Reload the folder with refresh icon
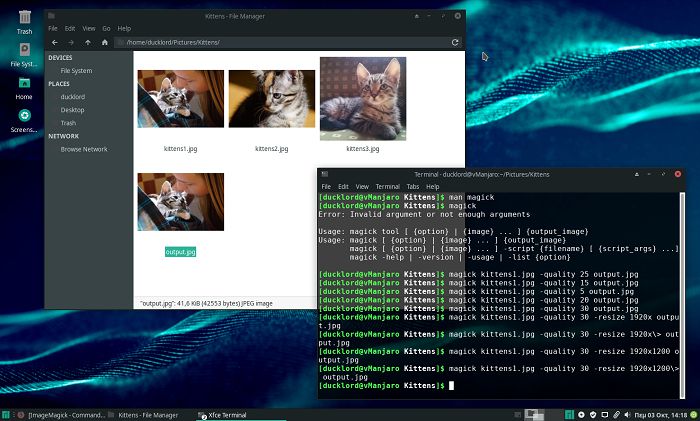 (456, 43)
